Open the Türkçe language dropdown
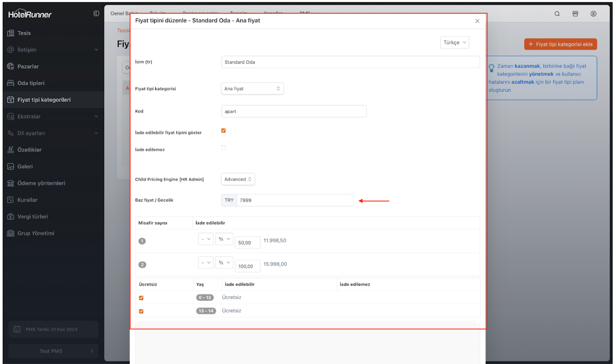Screen dimensions: 616x364 [x=454, y=42]
